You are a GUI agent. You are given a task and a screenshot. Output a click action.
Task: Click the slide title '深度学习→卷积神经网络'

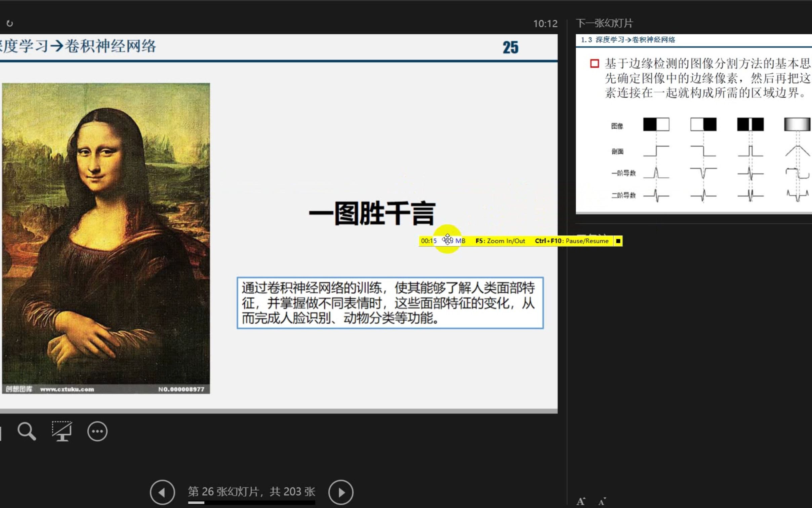(x=78, y=46)
